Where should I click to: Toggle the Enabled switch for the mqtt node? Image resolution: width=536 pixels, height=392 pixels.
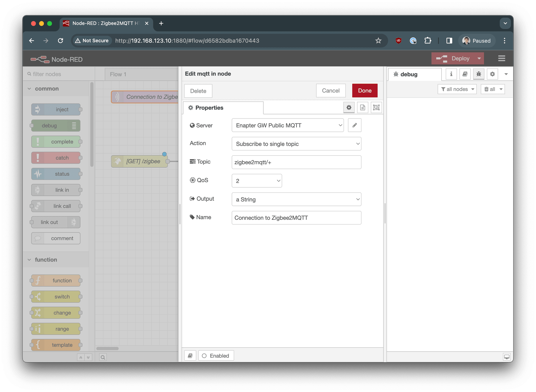coord(204,355)
